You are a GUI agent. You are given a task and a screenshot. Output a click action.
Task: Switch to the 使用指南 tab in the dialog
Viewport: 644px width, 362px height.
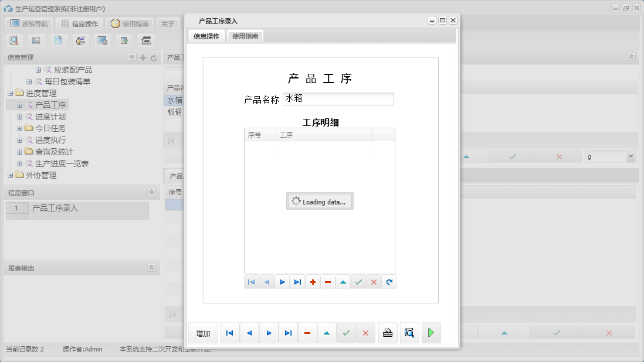click(x=245, y=35)
